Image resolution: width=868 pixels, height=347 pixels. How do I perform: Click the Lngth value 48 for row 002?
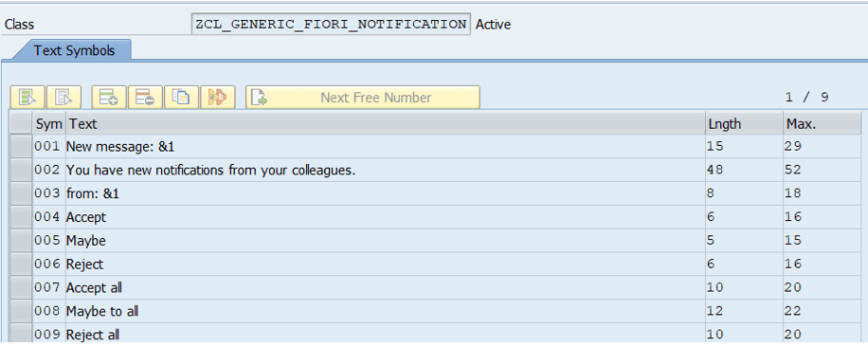click(x=715, y=171)
